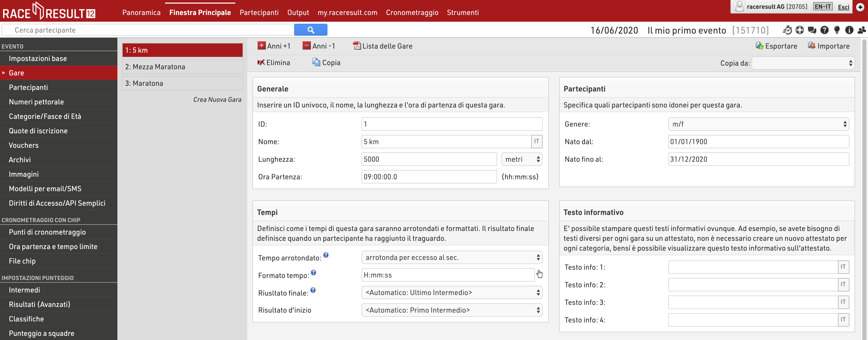This screenshot has height=340, width=868.
Task: Select the 2: Mezza Maratona race
Action: click(182, 67)
